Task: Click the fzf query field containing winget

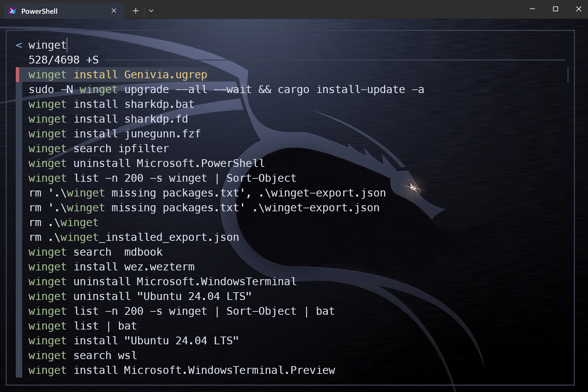Action: (x=48, y=45)
